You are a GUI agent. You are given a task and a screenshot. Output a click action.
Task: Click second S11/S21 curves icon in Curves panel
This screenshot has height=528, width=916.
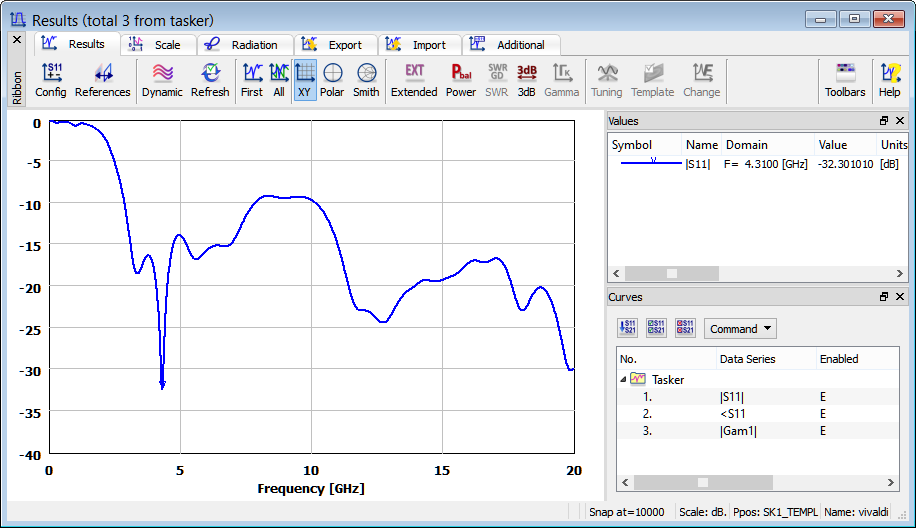pos(656,328)
